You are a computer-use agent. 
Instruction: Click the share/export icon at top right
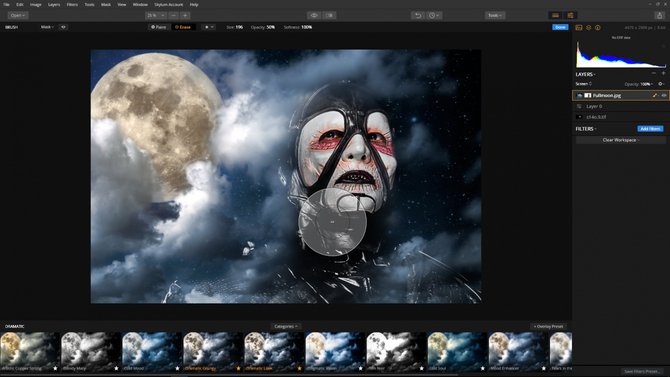pyautogui.click(x=659, y=15)
